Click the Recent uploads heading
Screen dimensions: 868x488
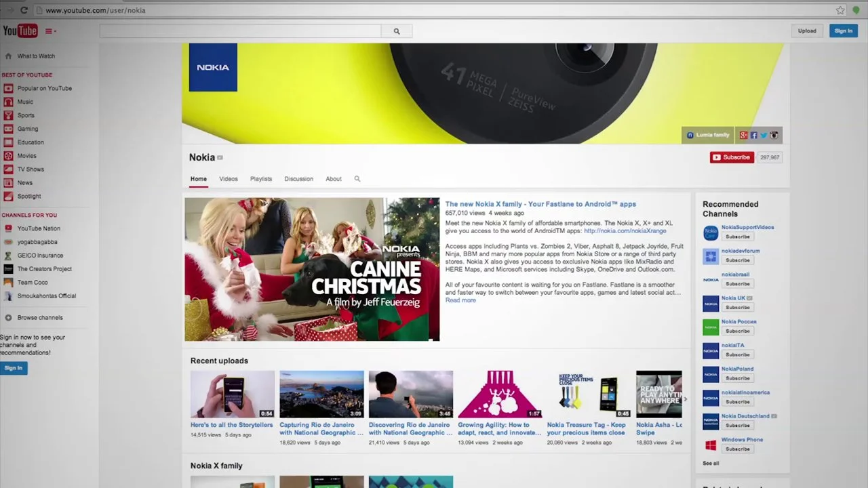coord(219,361)
